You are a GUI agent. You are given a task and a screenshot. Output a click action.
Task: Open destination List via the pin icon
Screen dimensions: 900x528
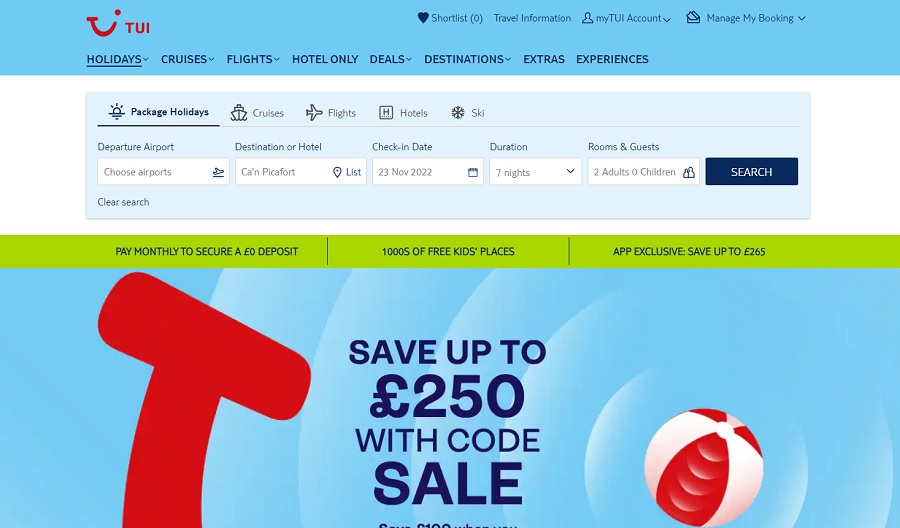coord(338,172)
